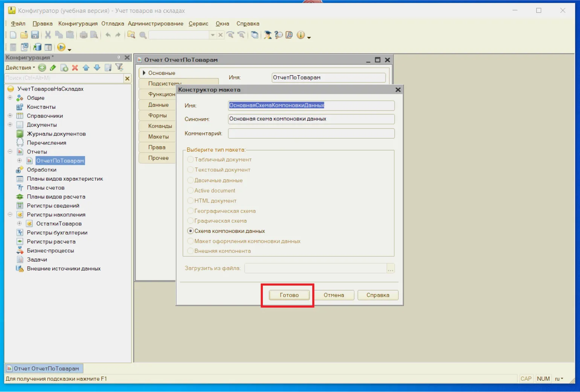
Task: Click the pencil Edit icon in Configuration panel
Action: [x=53, y=68]
